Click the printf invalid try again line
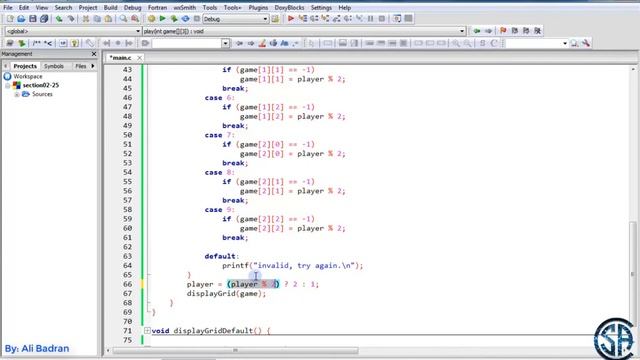The height and width of the screenshot is (360, 640). (292, 266)
